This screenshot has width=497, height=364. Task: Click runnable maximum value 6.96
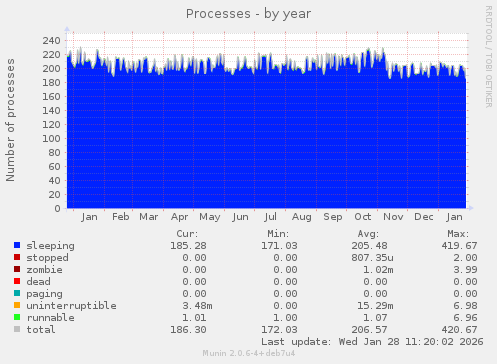(465, 318)
